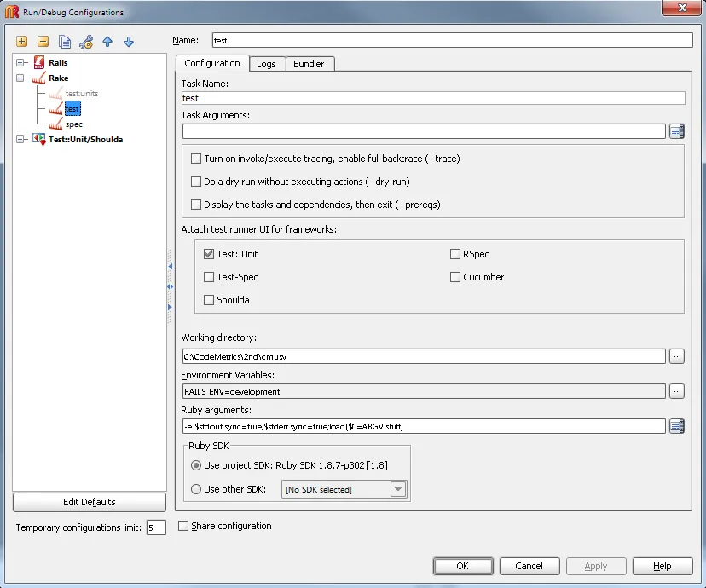Click the test:units rake task icon
706x588 pixels.
pos(55,93)
